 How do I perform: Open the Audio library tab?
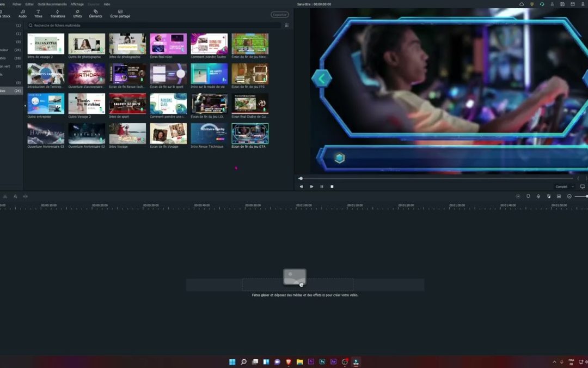[22, 14]
